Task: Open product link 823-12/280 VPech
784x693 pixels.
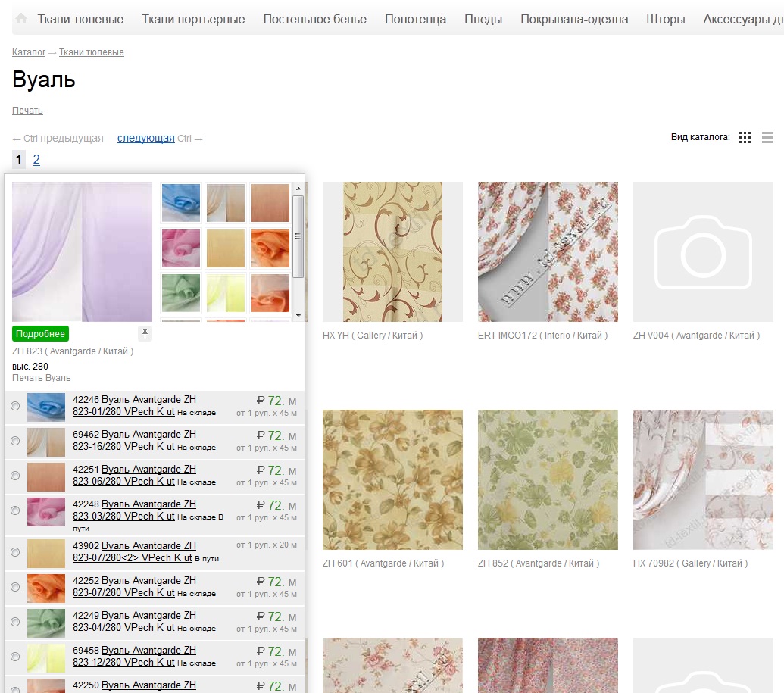Action: (135, 656)
